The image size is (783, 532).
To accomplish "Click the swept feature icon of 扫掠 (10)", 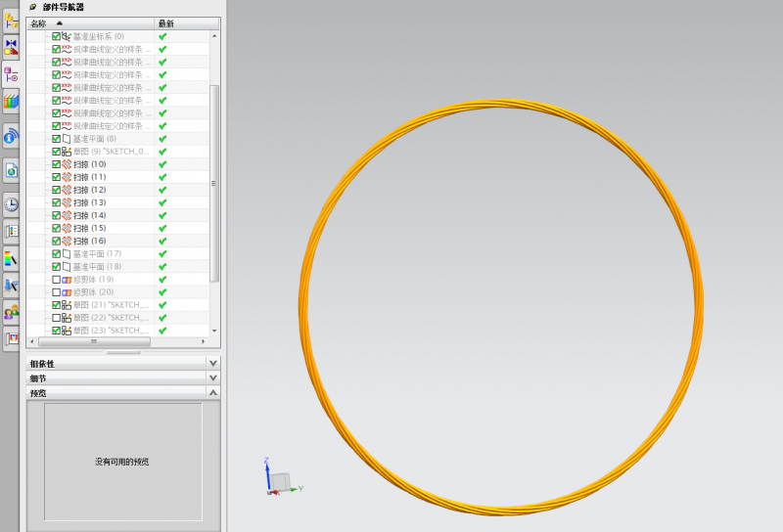I will coord(67,164).
